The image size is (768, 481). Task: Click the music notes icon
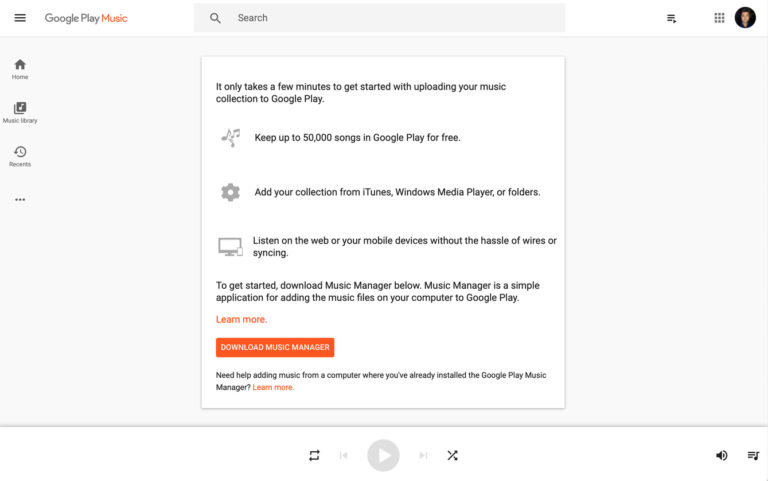coord(231,138)
